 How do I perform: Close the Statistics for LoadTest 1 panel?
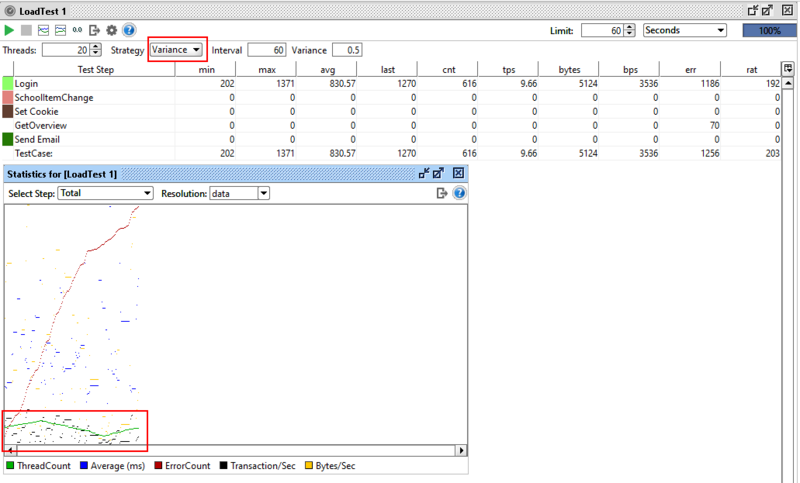point(458,173)
